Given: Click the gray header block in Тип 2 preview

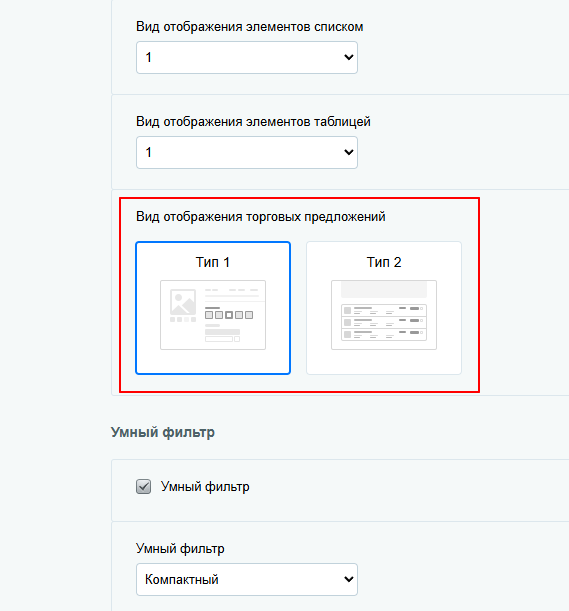Looking at the screenshot, I should pyautogui.click(x=384, y=289).
